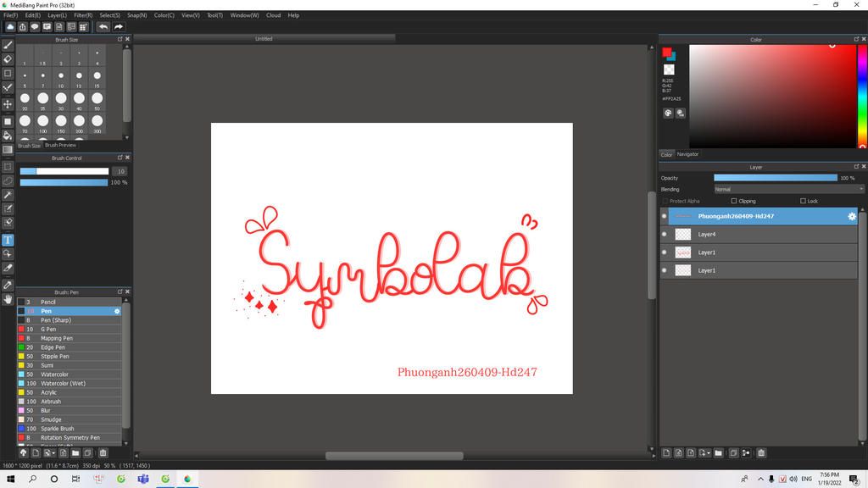Float the Color panel with its undock icon
The width and height of the screenshot is (868, 488).
click(856, 39)
